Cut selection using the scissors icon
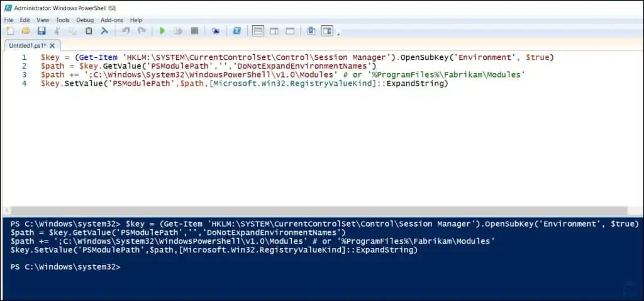644x301 pixels. pos(57,31)
